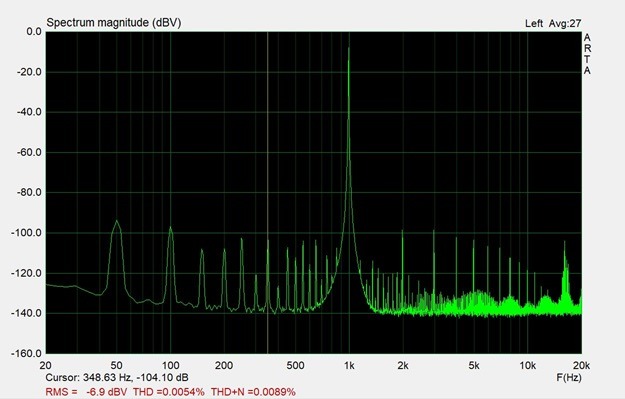
Task: Click the -160.0 axis label
Action: [x=26, y=354]
